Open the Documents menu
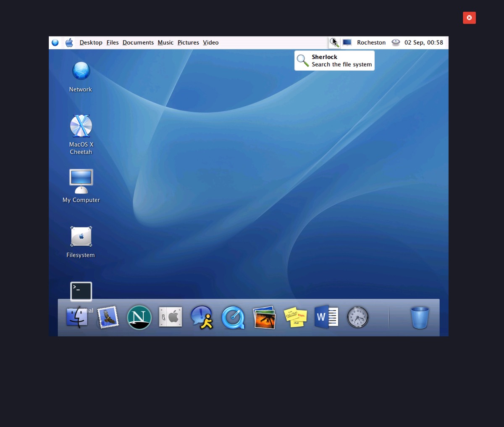Image resolution: width=504 pixels, height=427 pixels. (x=138, y=42)
